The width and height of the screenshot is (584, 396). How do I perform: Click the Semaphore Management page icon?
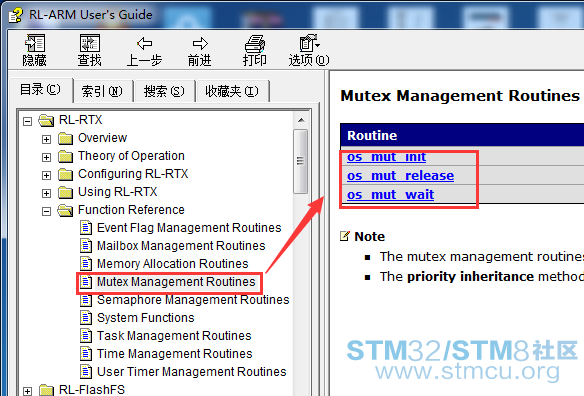tap(86, 300)
